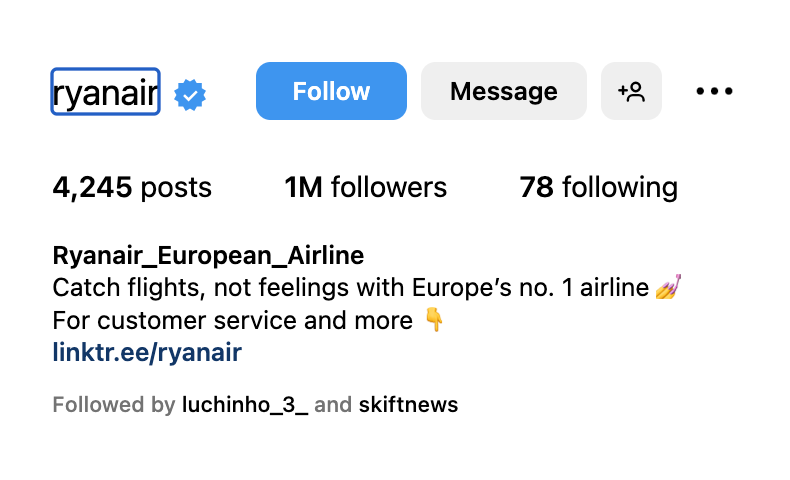This screenshot has width=790, height=480.
Task: Open the skiftnews profile link
Action: (x=408, y=405)
